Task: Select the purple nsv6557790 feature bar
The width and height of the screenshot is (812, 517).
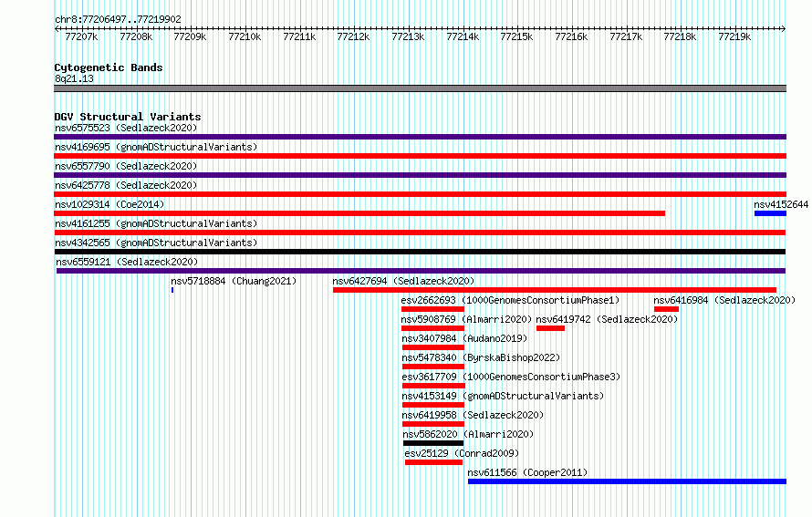Action: coord(420,175)
